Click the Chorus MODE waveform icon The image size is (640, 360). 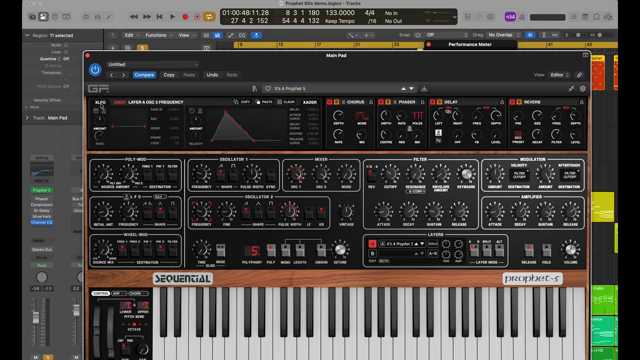362,116
